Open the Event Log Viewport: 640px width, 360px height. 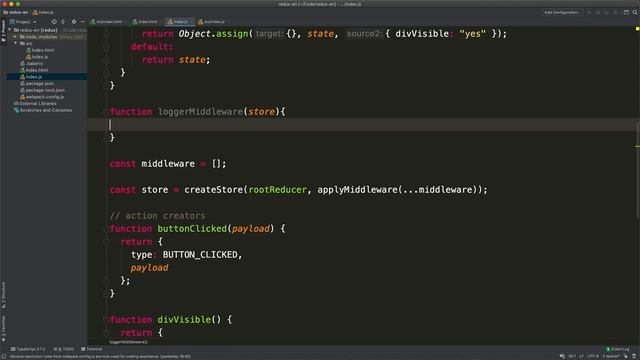coord(618,349)
